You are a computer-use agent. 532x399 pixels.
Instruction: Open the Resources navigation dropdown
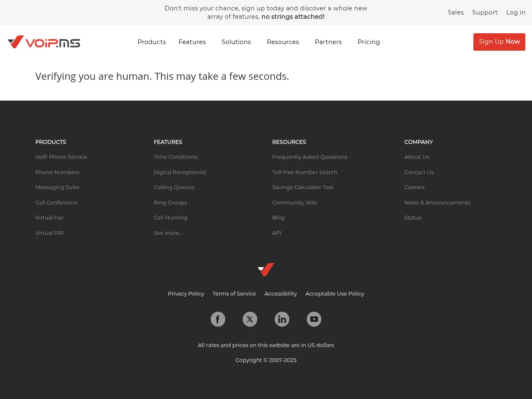click(x=283, y=42)
